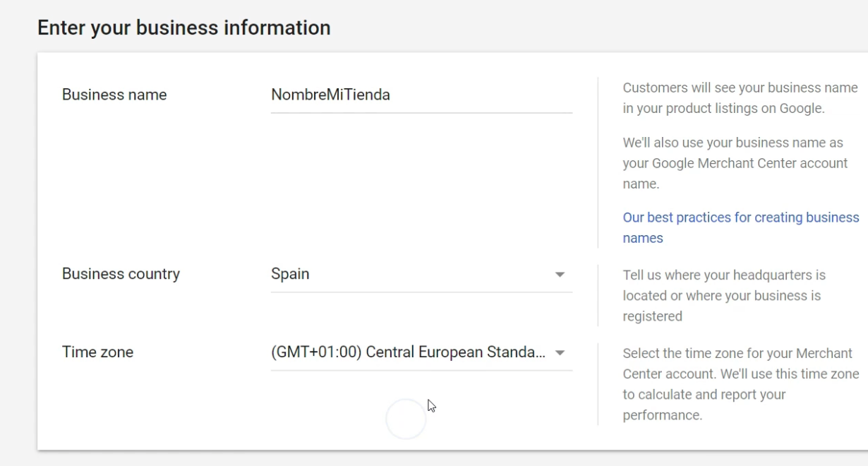
Task: Click help text about where headquarters is located
Action: (724, 295)
